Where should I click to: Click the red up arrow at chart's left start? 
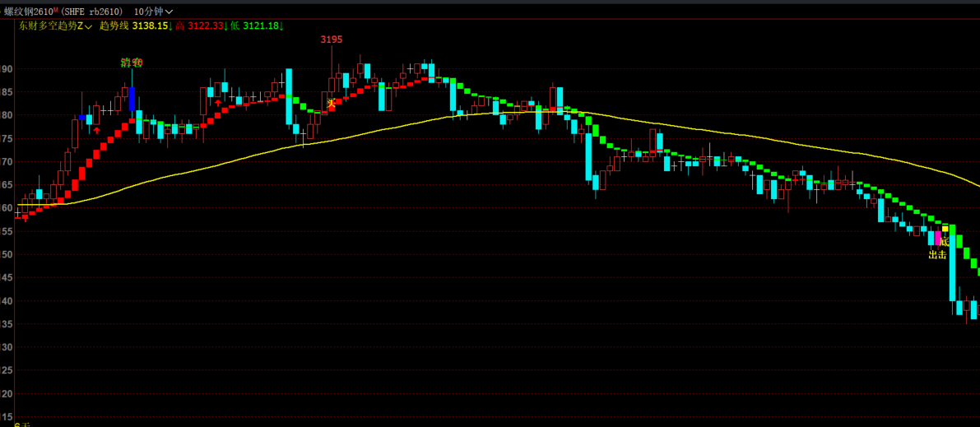[x=25, y=218]
